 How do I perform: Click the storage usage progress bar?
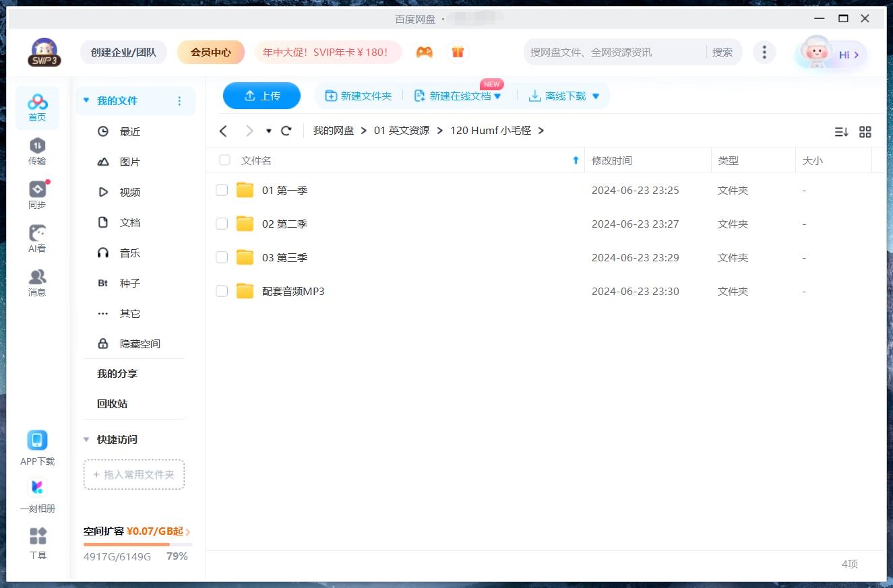click(x=135, y=543)
